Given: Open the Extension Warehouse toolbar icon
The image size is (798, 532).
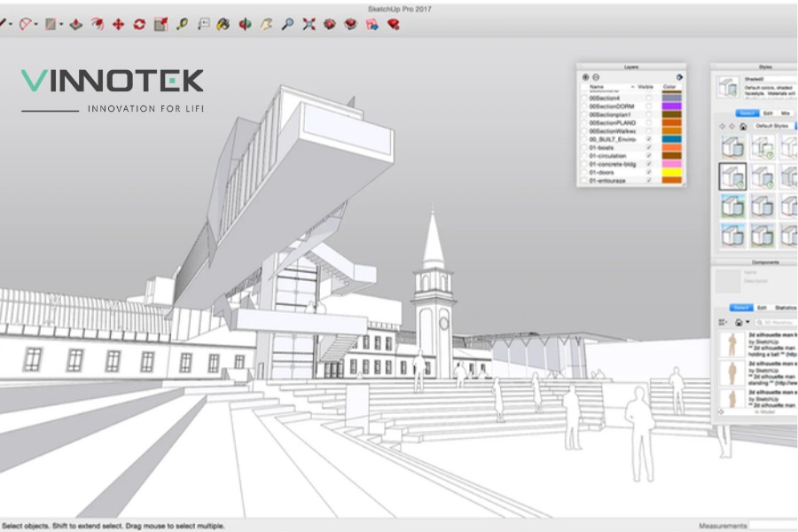Looking at the screenshot, I should tap(350, 24).
